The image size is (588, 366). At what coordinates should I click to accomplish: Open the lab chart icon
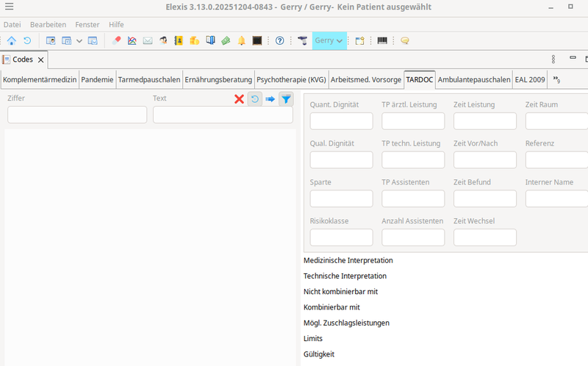(x=132, y=40)
